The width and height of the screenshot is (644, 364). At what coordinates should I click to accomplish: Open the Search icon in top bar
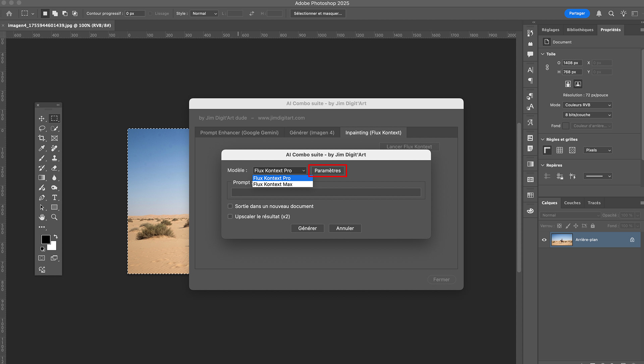(611, 13)
